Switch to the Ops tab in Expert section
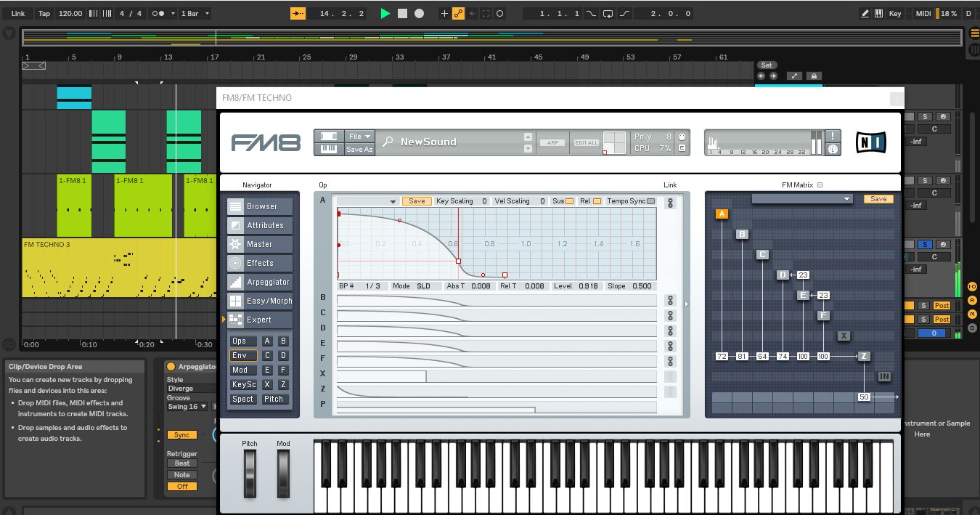Viewport: 980px width, 515px height. pos(242,340)
